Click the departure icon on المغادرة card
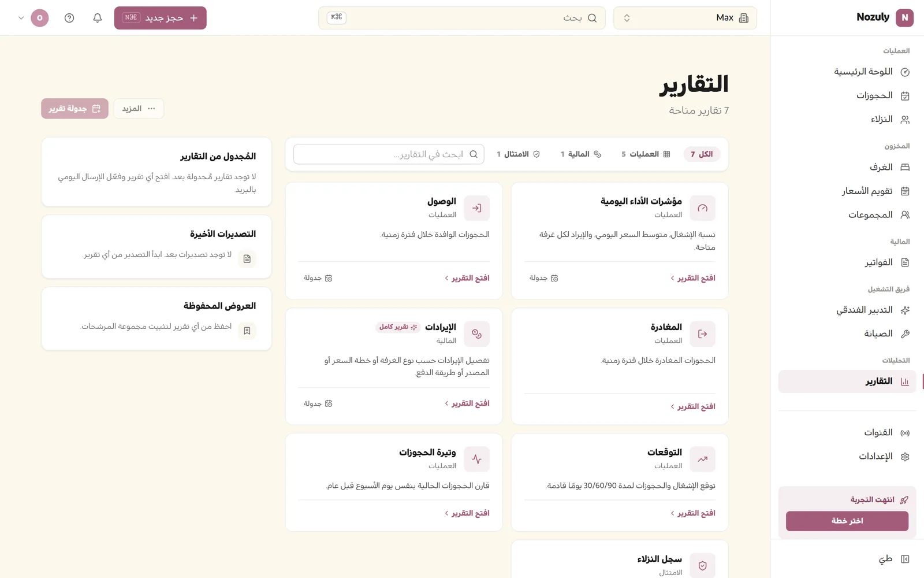This screenshot has width=924, height=578. tap(702, 334)
